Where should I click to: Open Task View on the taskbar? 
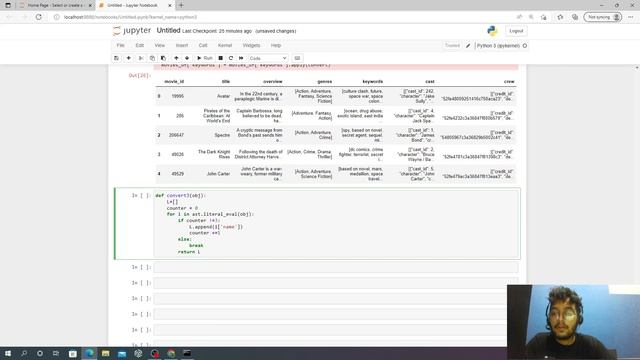(56, 353)
